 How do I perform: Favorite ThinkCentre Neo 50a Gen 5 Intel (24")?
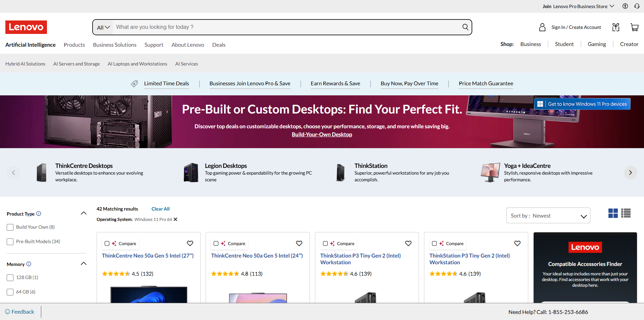[299, 243]
